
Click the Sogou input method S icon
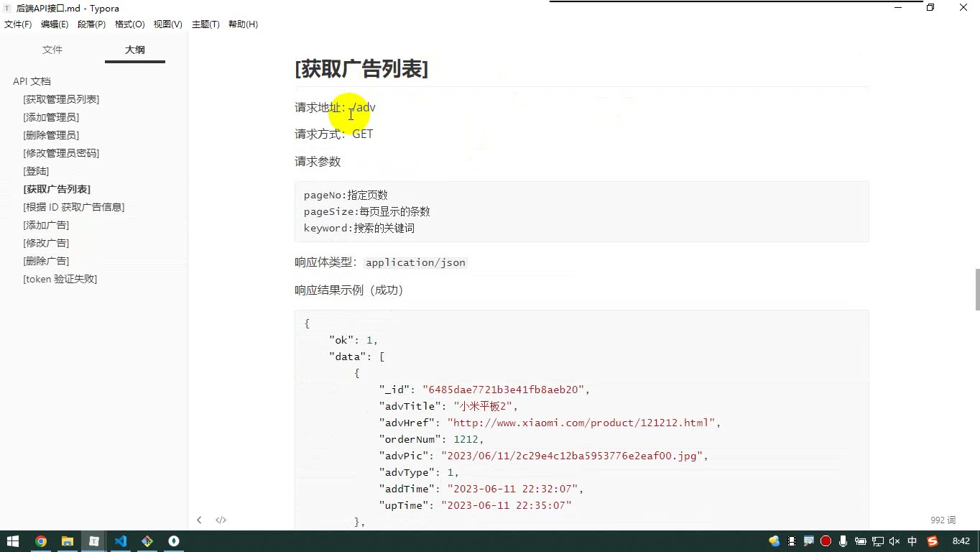(933, 541)
